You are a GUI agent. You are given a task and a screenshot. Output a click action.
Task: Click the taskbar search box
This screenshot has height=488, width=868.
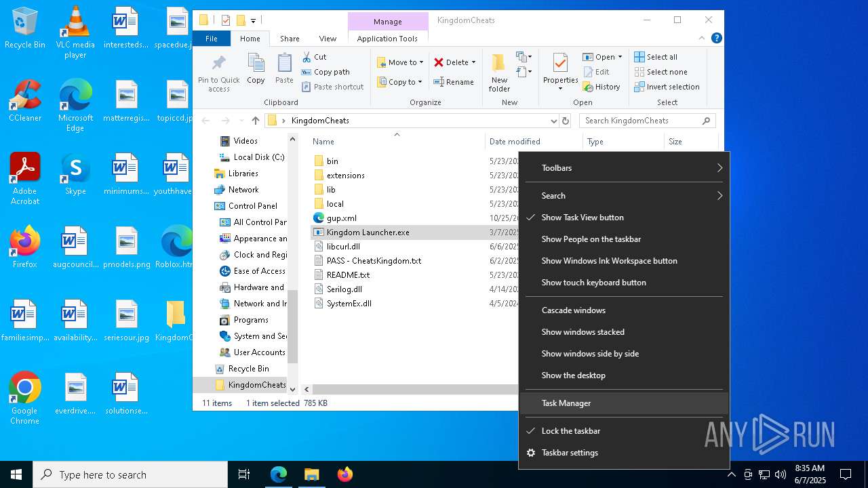pyautogui.click(x=130, y=474)
